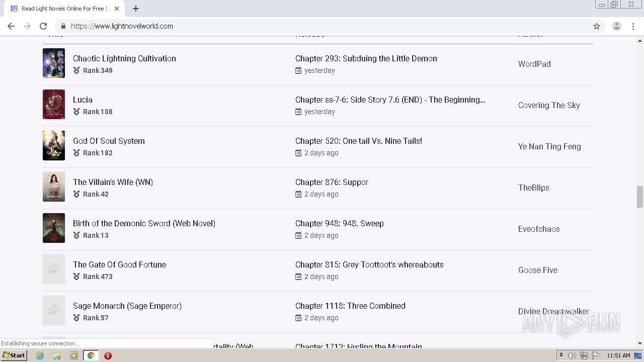Switch to Chrome in the taskbar
This screenshot has width=644, height=362.
[91, 355]
